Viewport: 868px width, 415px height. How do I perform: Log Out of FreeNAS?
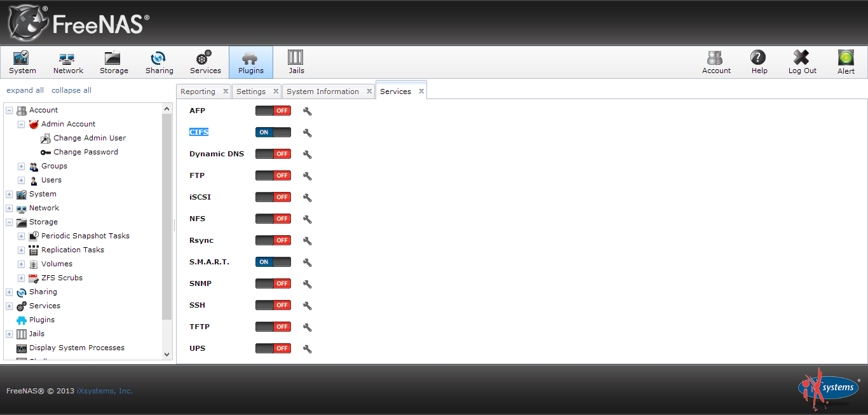tap(802, 62)
